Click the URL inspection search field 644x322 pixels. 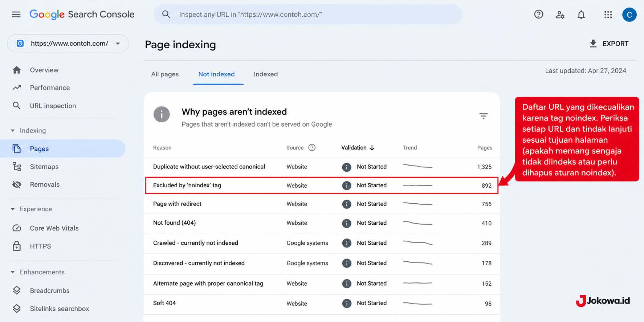(x=308, y=15)
